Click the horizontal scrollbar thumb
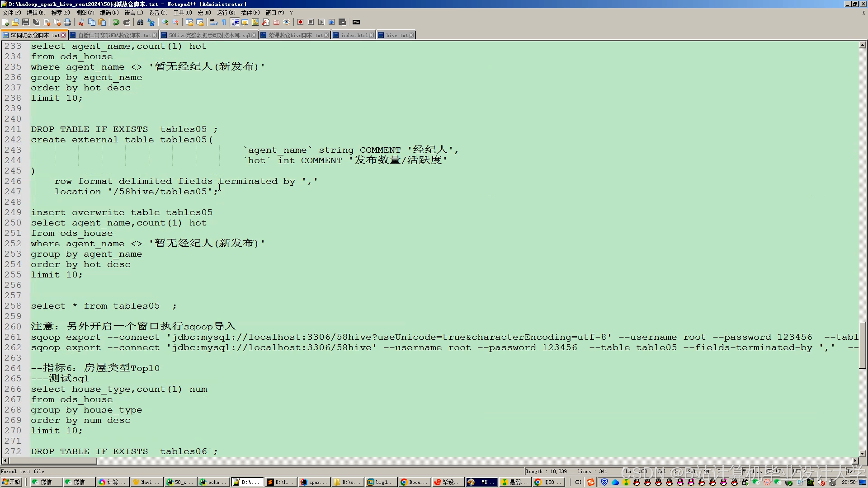The image size is (868, 488). click(x=52, y=461)
